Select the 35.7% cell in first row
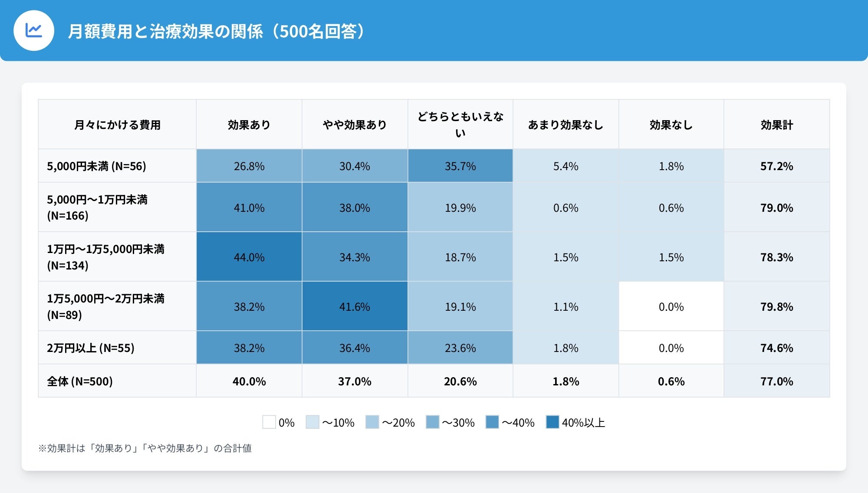The height and width of the screenshot is (493, 868). (460, 166)
